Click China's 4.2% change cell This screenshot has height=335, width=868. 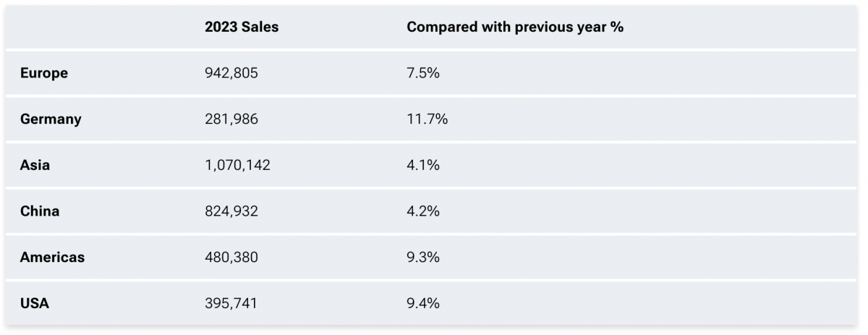pyautogui.click(x=423, y=211)
